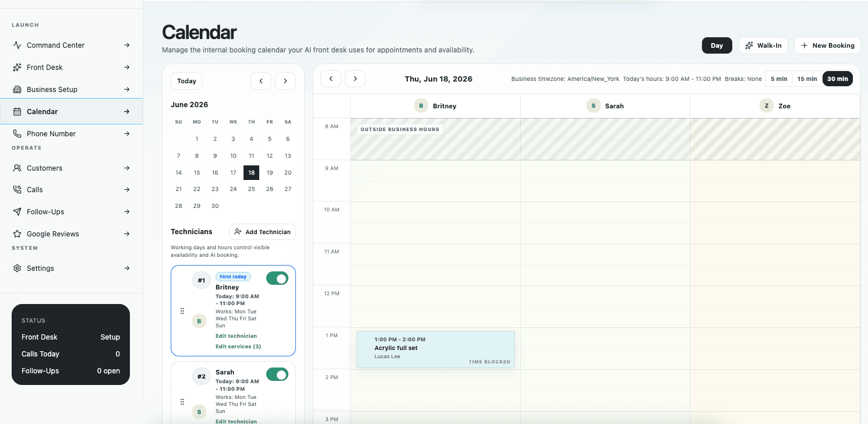
Task: Go to previous month in mini calendar
Action: pyautogui.click(x=261, y=81)
